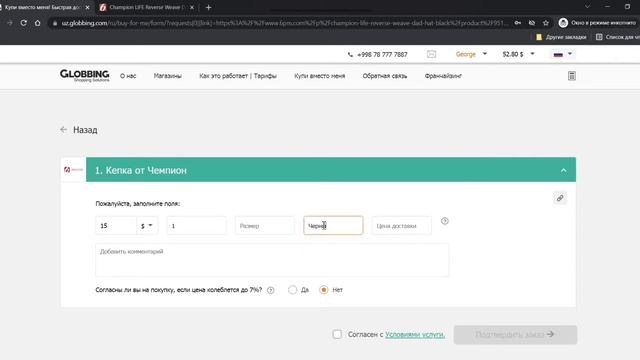The width and height of the screenshot is (640, 360).
Task: Reload the page with browser refresh icon
Action: pos(24,23)
